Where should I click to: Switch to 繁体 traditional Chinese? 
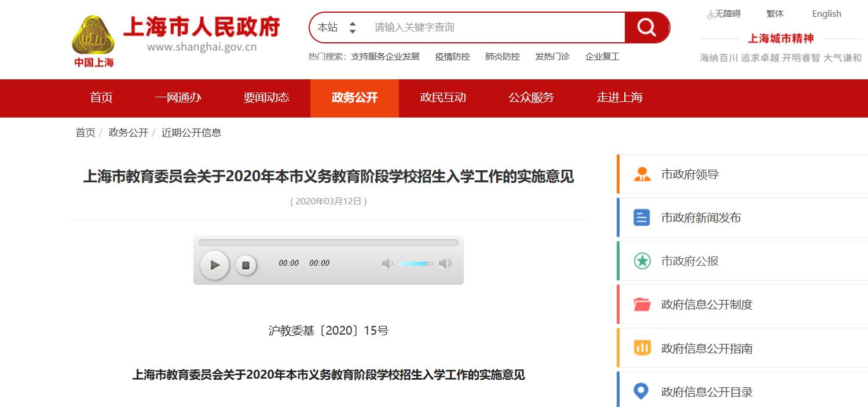pyautogui.click(x=775, y=13)
